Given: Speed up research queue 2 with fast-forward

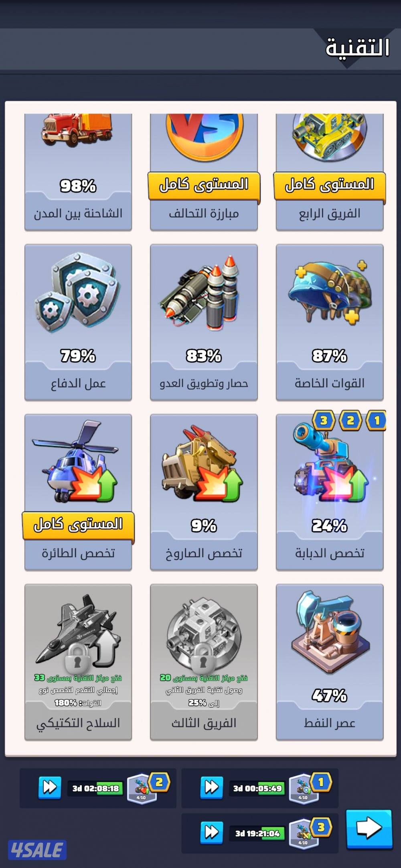Looking at the screenshot, I should click(50, 788).
